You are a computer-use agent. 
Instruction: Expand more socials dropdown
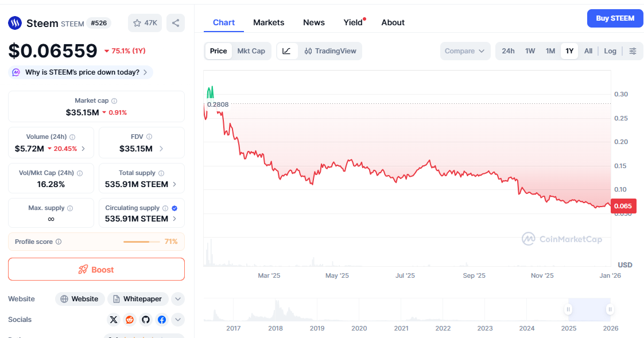click(178, 320)
